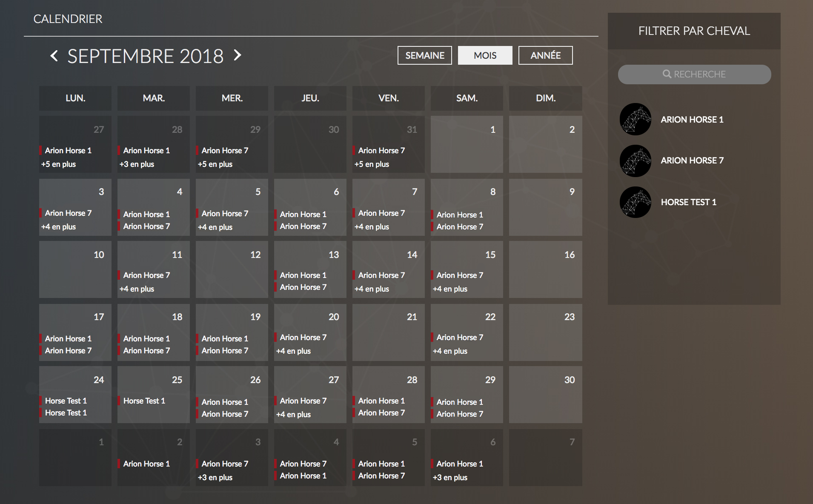813x504 pixels.
Task: Click the CALENDRIER heading
Action: click(x=68, y=19)
